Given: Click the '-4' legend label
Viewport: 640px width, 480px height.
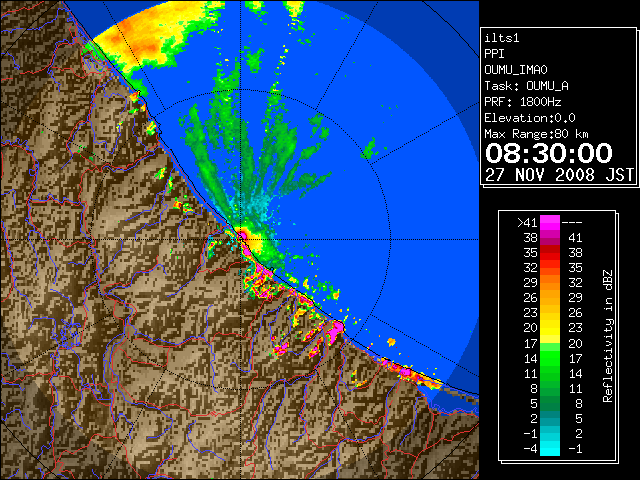Looking at the screenshot, I should click(530, 449).
